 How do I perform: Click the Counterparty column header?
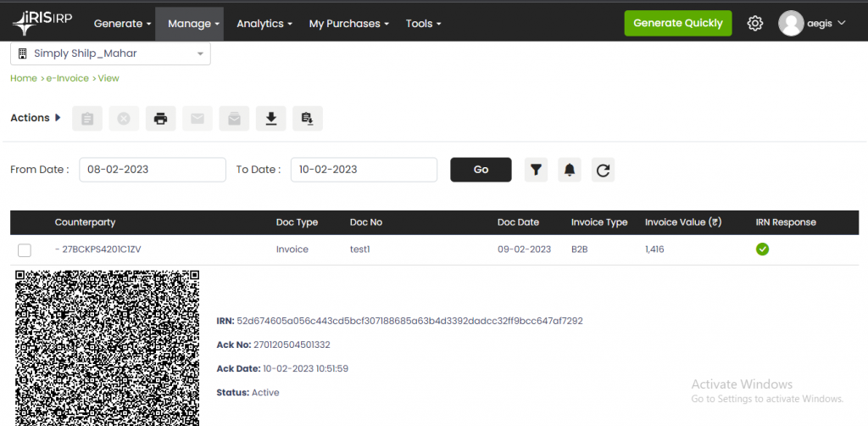(x=85, y=222)
